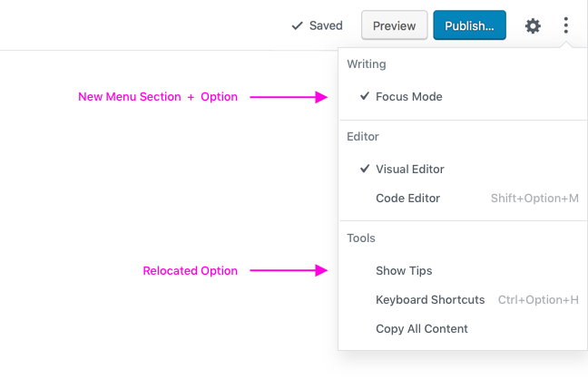Toggle Focus Mode option
The image size is (588, 379).
[x=463, y=97]
